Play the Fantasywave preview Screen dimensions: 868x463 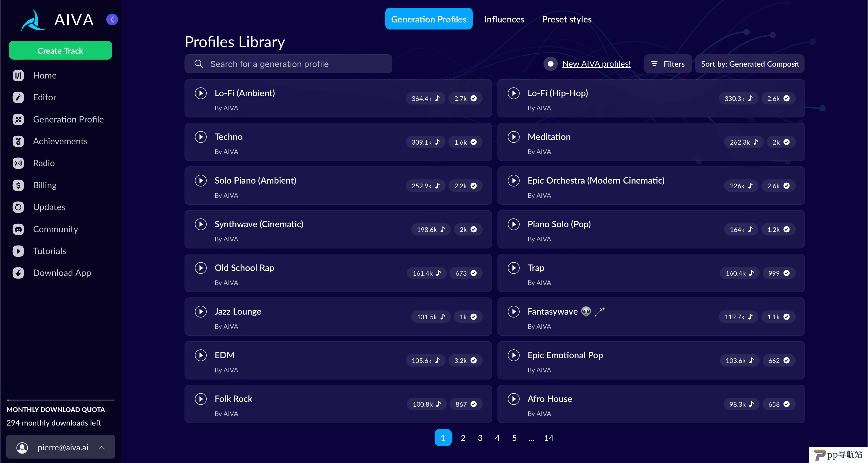[513, 312]
